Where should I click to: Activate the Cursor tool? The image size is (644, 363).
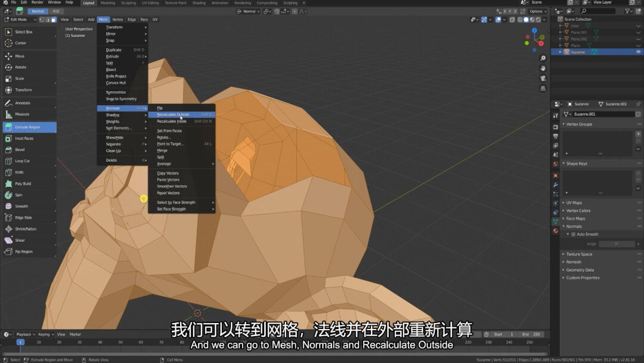(x=29, y=43)
